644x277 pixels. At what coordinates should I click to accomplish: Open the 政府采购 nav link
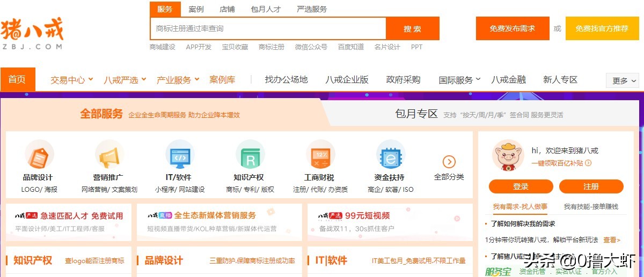tap(403, 80)
